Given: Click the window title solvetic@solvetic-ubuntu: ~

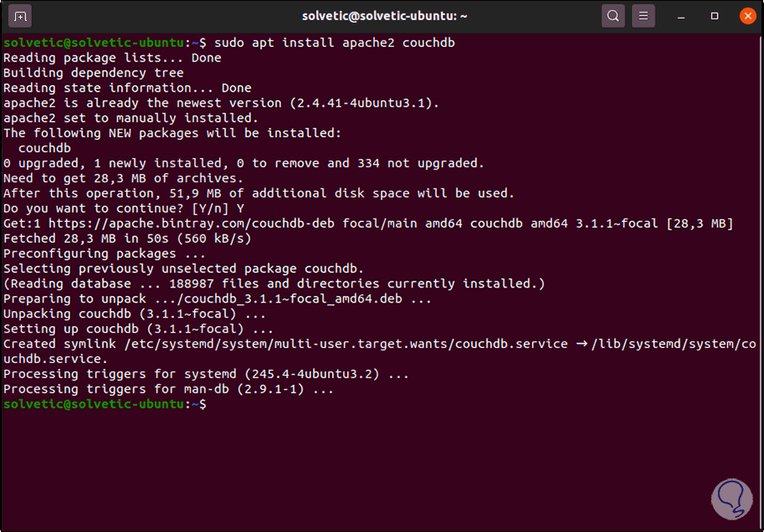Looking at the screenshot, I should (386, 15).
